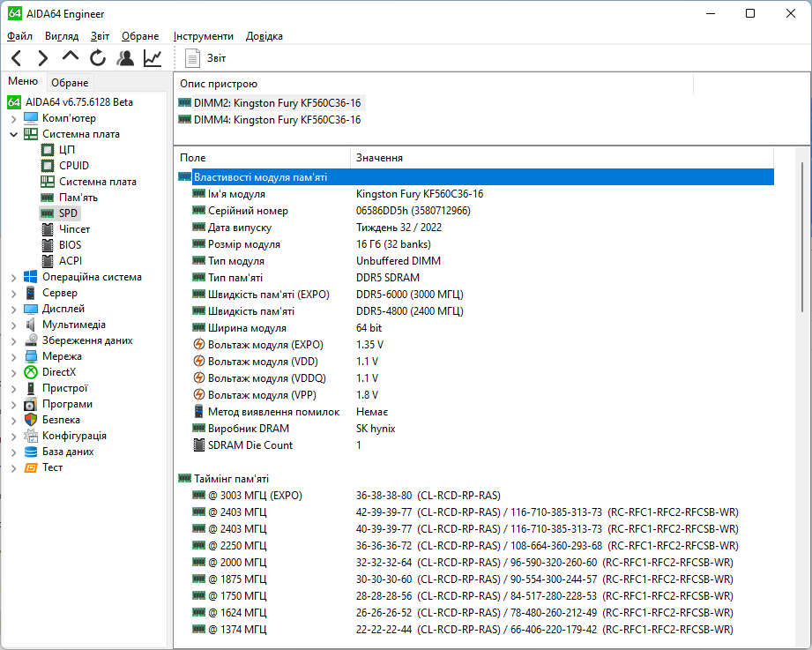Screen dimensions: 812x650
Task: Select the ЦП item icon
Action: [x=47, y=150]
